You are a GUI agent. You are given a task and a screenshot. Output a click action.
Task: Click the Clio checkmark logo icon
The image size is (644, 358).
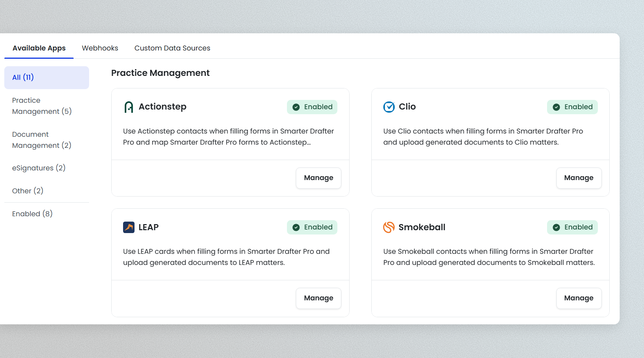(x=389, y=107)
